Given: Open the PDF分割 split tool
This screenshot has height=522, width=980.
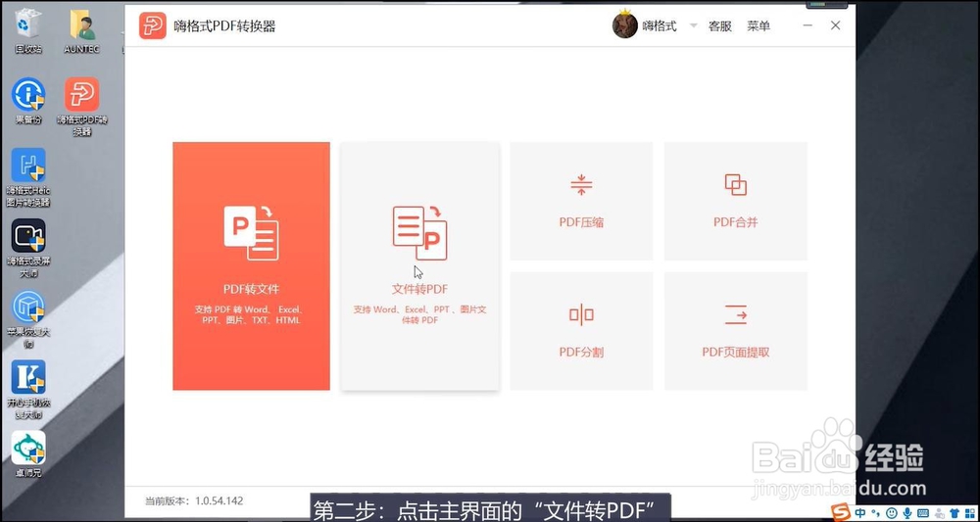Looking at the screenshot, I should click(581, 331).
